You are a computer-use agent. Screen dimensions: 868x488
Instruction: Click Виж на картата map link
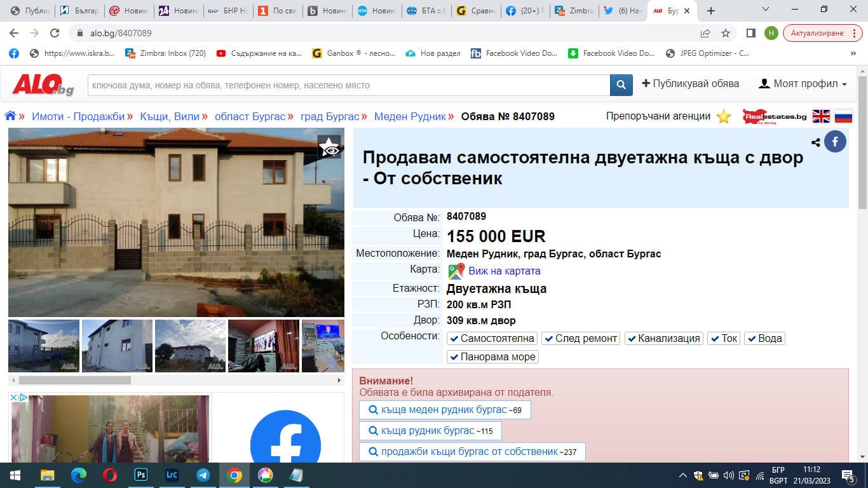point(504,271)
